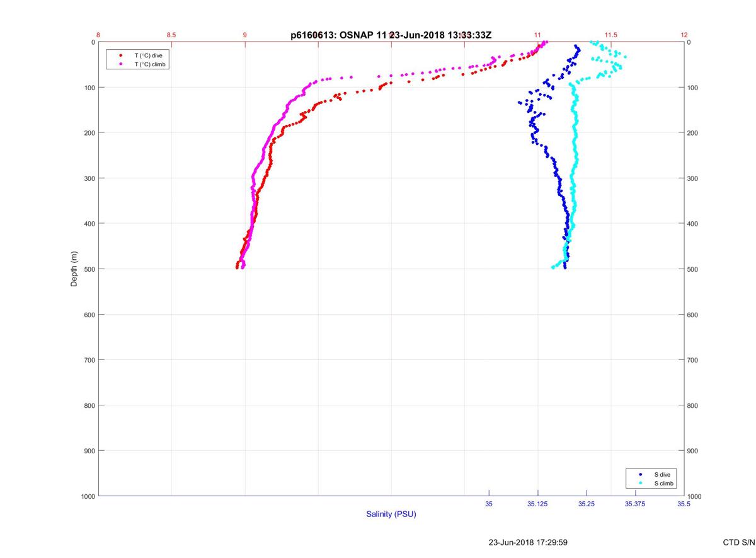
Task: Click the 'S dive' legend label
Action: tap(661, 474)
